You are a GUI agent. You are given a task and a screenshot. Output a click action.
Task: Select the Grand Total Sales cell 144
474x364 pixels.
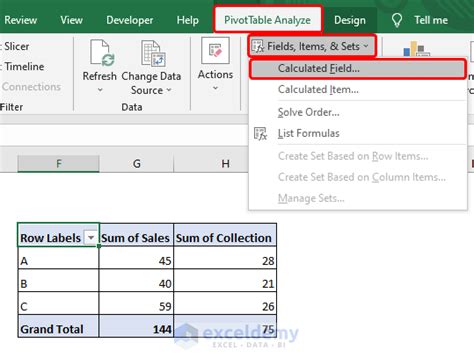(x=136, y=328)
